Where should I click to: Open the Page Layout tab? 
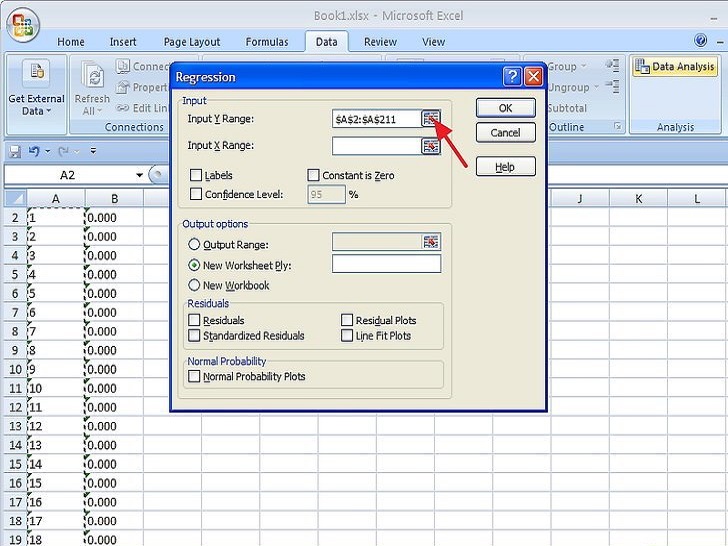point(192,42)
